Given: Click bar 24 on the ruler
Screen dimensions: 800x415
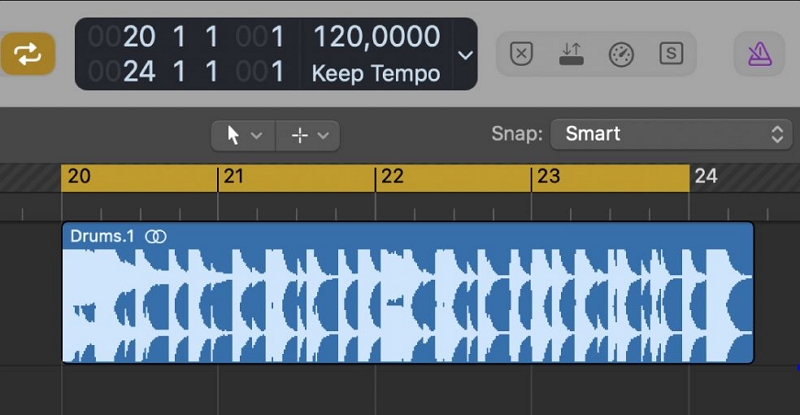Looking at the screenshot, I should 706,176.
